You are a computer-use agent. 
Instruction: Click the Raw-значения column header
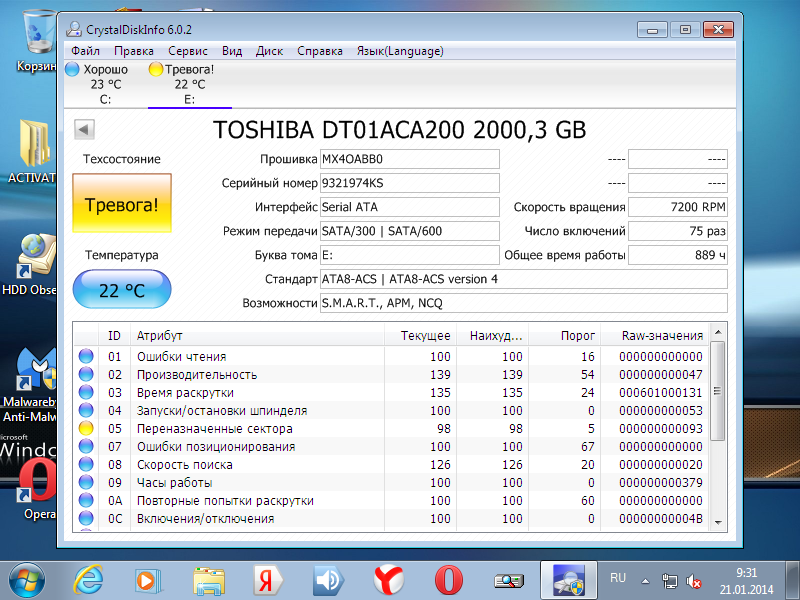coord(655,335)
